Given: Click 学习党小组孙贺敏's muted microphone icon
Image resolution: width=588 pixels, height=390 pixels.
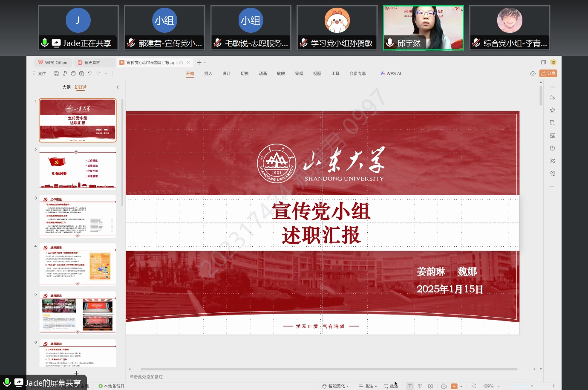Looking at the screenshot, I should point(303,43).
